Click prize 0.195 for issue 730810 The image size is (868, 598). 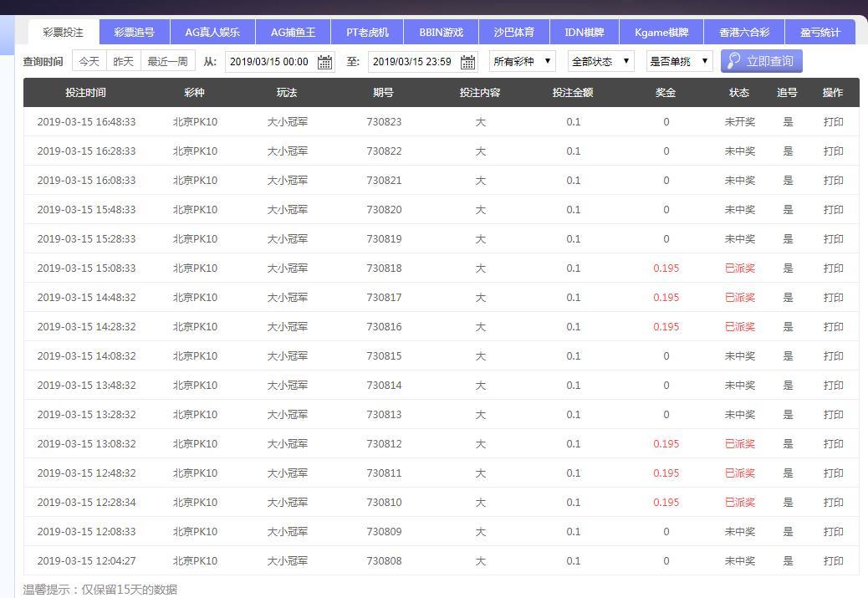(x=666, y=502)
